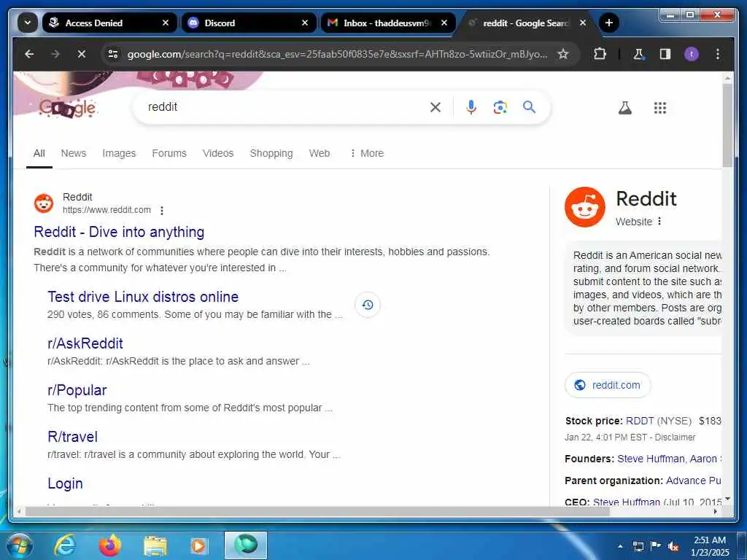This screenshot has width=747, height=560.
Task: Select the Web search filter
Action: coord(320,153)
